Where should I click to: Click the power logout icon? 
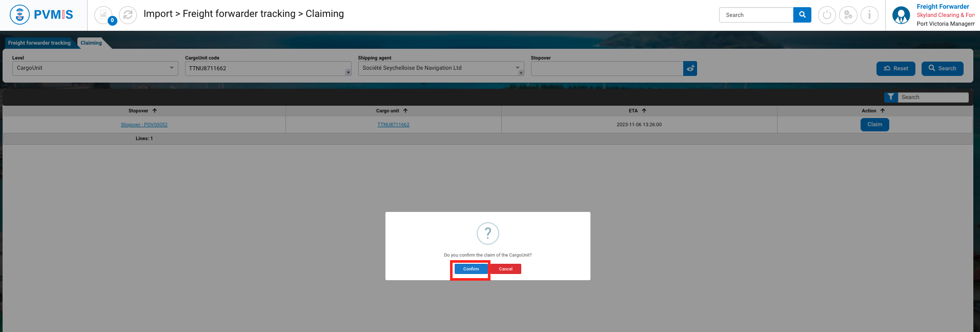(827, 15)
